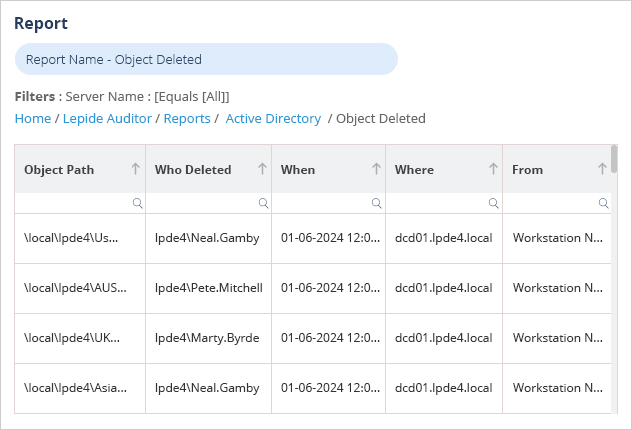Focus the When filter field

(x=328, y=203)
